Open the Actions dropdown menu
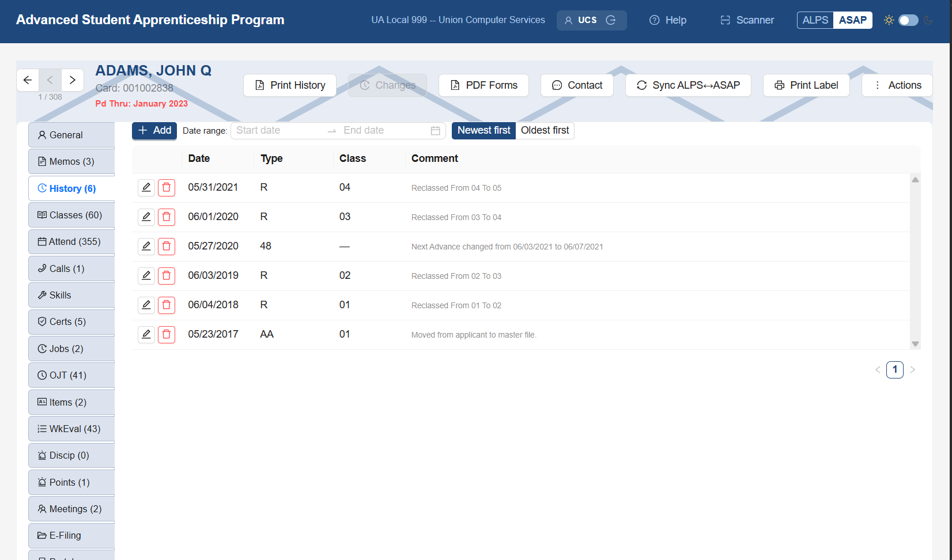 point(897,85)
